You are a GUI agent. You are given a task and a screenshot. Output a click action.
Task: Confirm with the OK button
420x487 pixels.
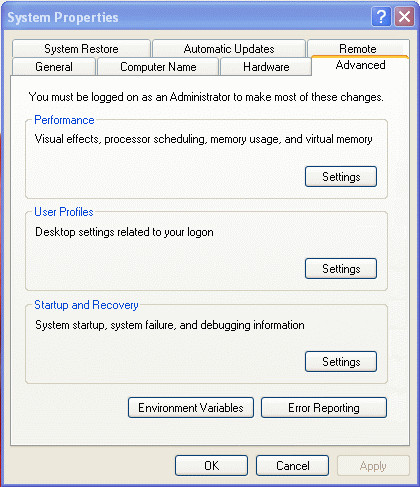211,466
